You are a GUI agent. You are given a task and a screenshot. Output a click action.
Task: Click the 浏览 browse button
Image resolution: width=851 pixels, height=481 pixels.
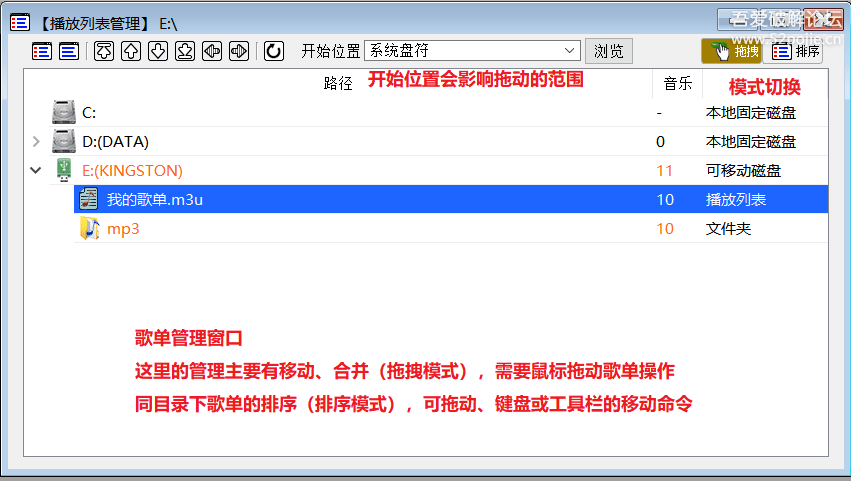608,51
